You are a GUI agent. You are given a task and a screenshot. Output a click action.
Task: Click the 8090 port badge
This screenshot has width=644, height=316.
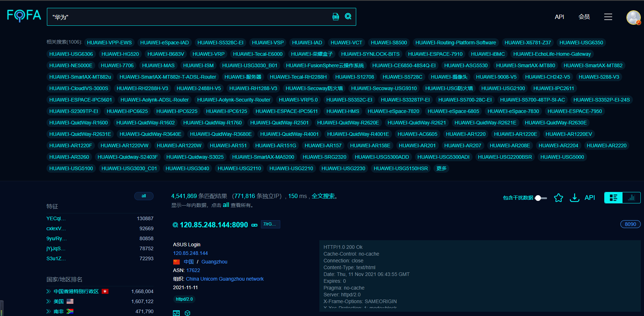click(x=630, y=224)
